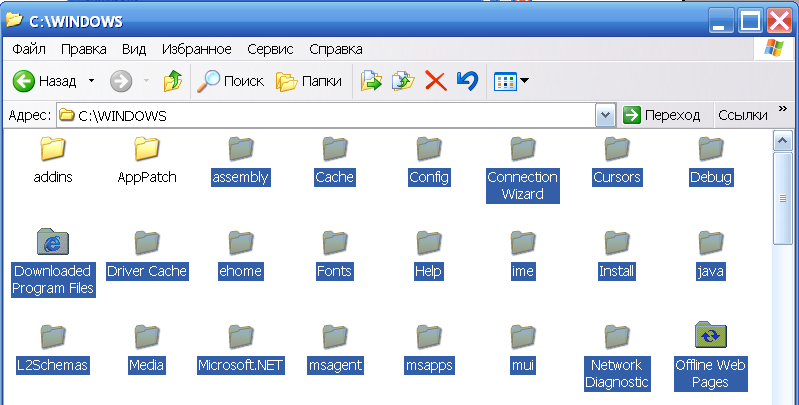
Task: Click the Windows flag logo icon
Action: [x=774, y=48]
